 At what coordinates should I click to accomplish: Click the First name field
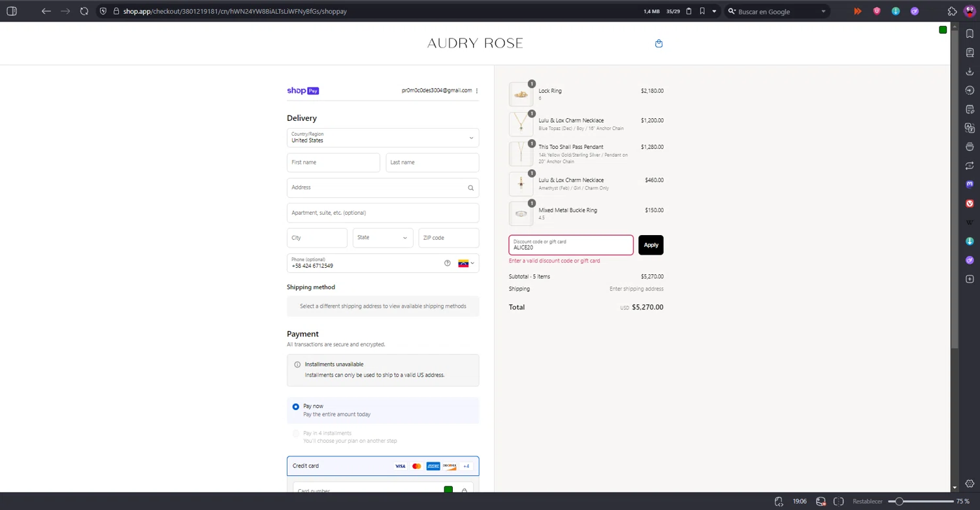click(333, 163)
